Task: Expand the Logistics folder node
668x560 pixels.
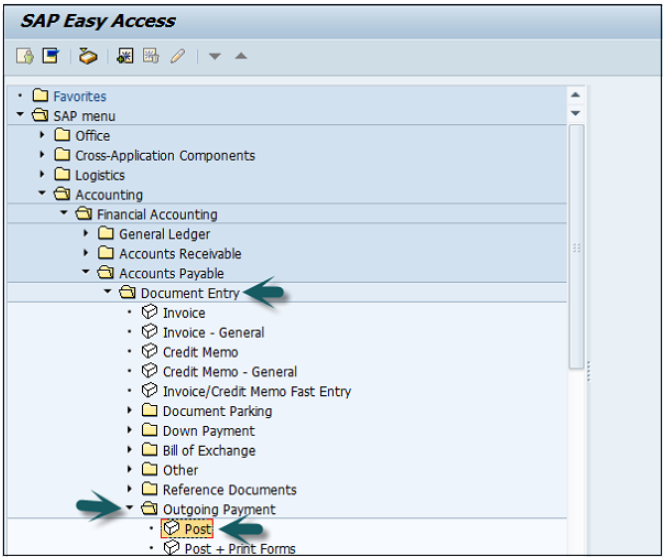Action: [x=42, y=175]
